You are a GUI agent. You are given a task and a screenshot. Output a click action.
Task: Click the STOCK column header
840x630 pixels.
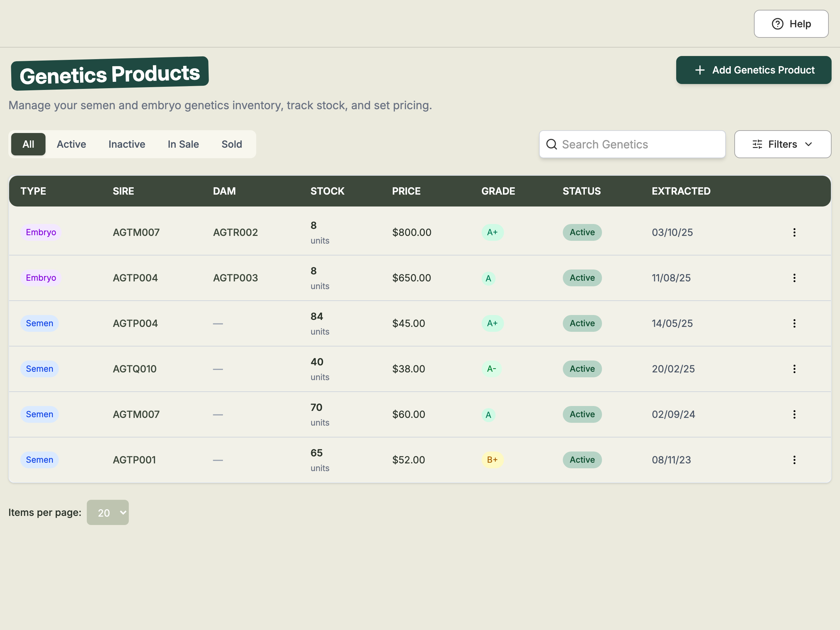[327, 191]
